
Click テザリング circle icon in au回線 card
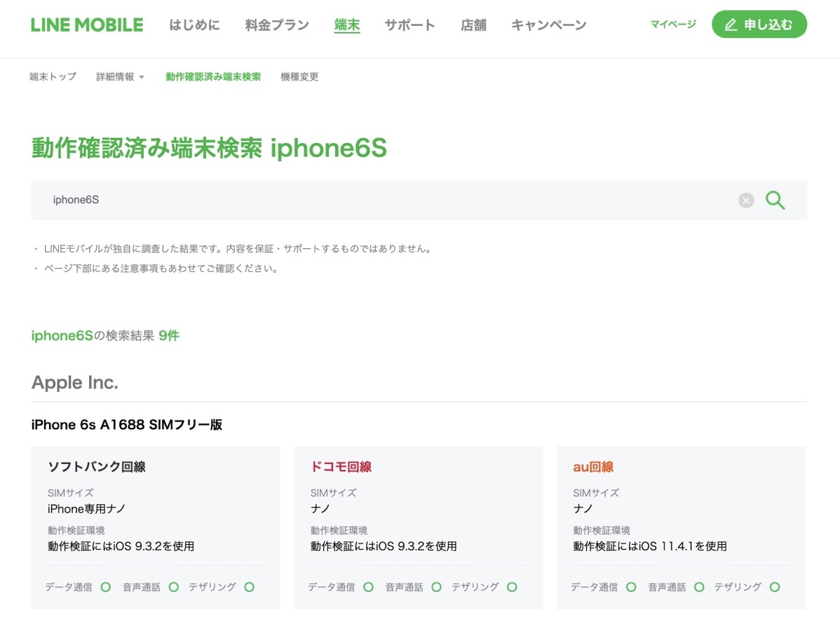coord(775,587)
